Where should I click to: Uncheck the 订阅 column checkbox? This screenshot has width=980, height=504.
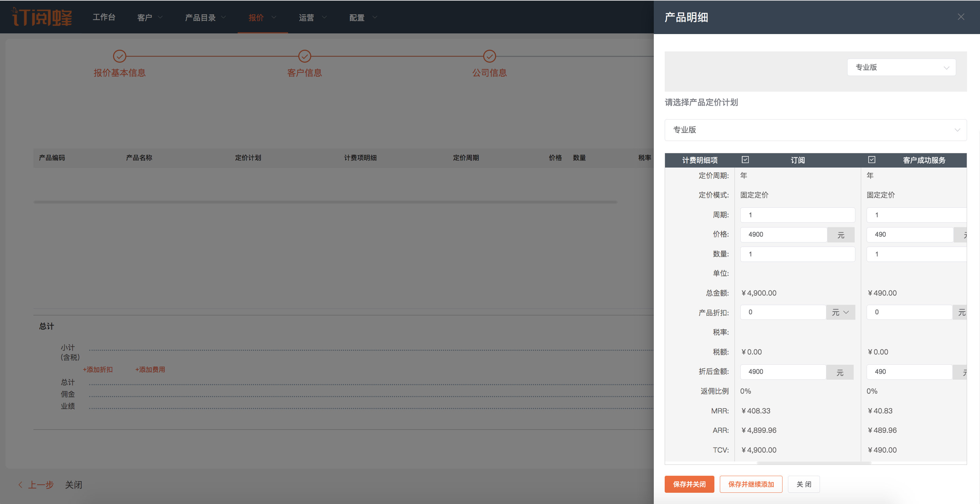point(745,160)
